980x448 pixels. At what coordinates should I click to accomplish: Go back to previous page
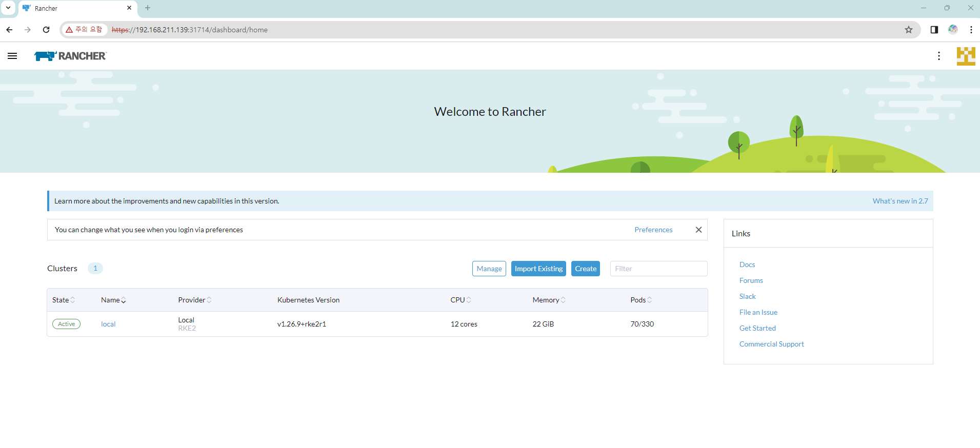9,30
